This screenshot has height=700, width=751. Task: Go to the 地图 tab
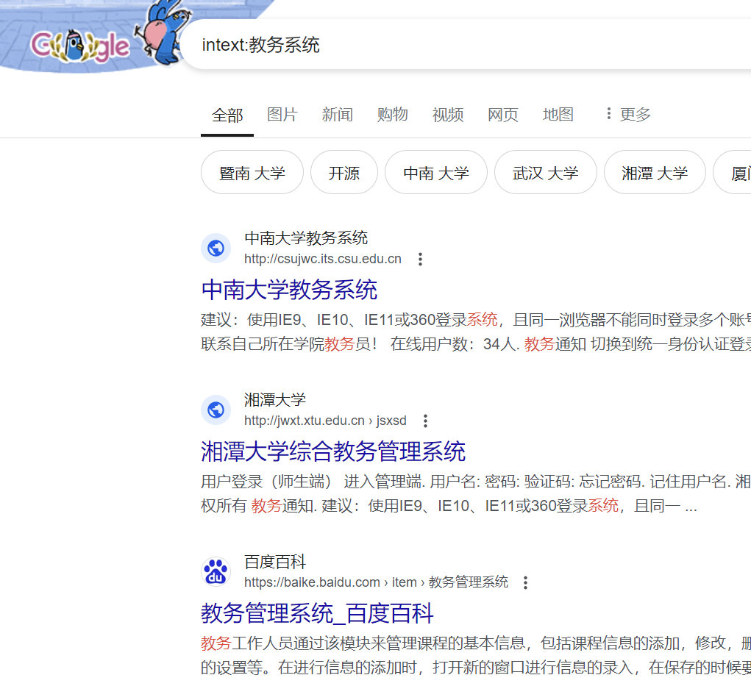(558, 114)
